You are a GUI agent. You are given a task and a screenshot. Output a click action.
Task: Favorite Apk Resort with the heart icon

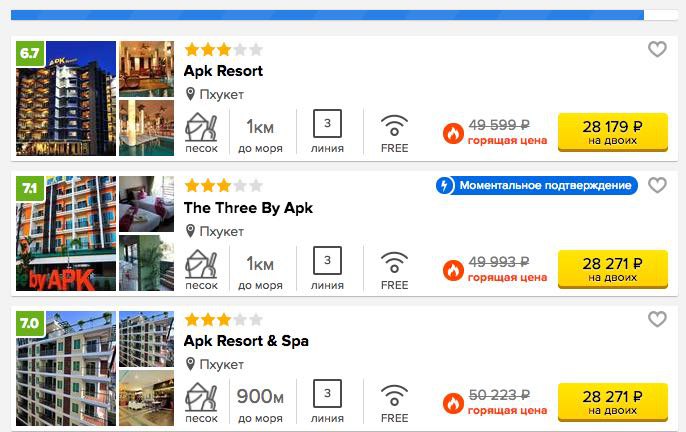657,49
